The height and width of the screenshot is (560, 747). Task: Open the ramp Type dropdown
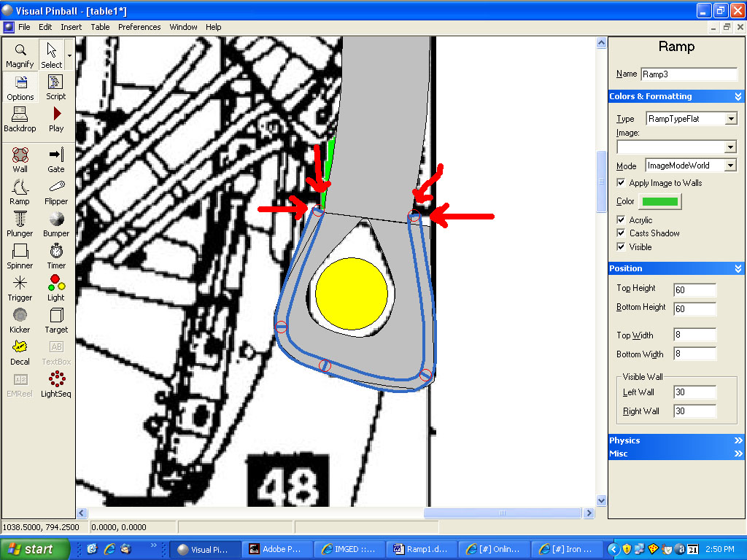(x=731, y=119)
